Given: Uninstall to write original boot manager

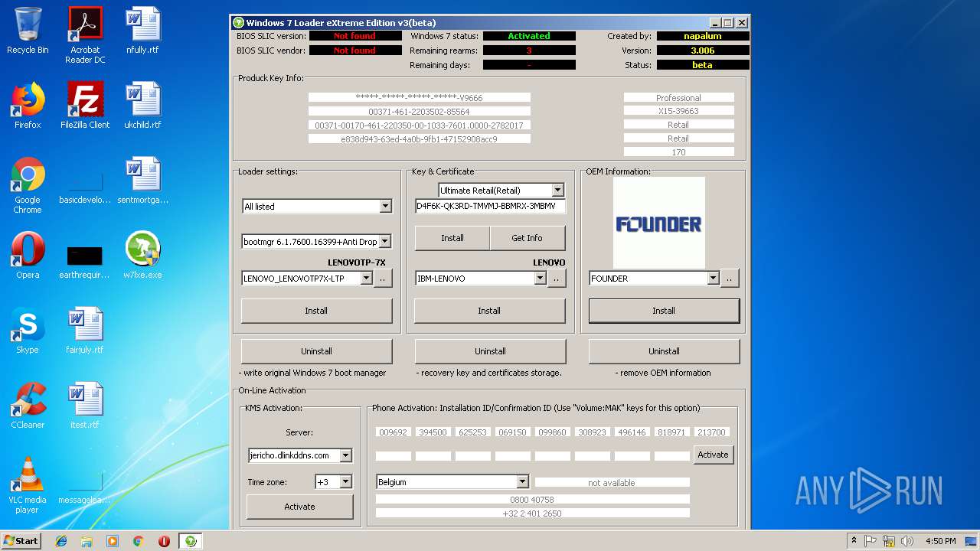Looking at the screenshot, I should point(316,351).
